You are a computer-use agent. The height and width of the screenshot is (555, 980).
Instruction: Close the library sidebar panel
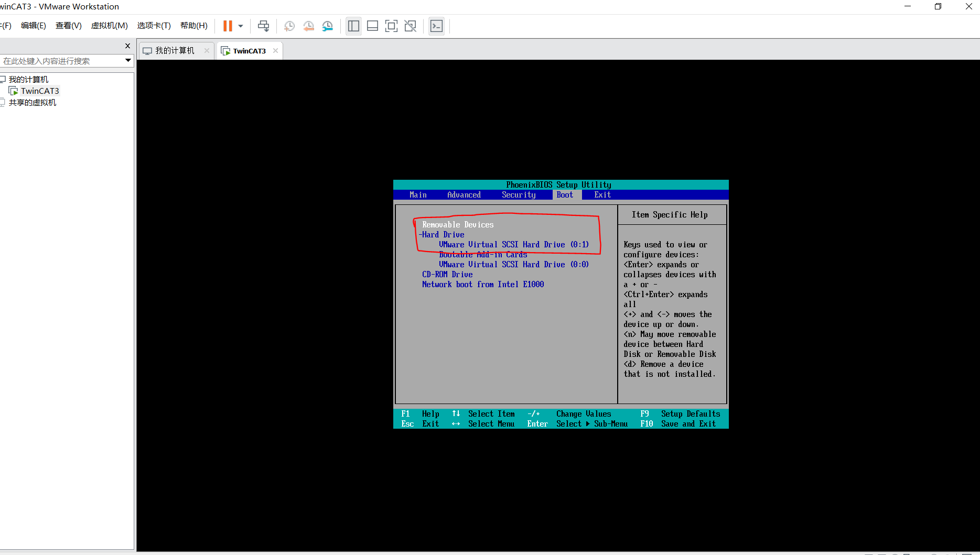[127, 46]
